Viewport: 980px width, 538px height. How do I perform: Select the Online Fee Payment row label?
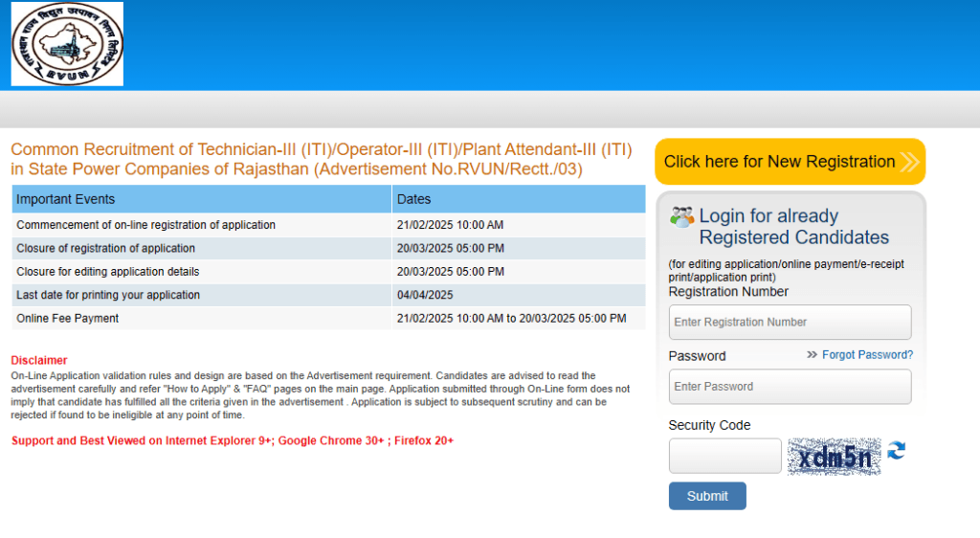[68, 318]
